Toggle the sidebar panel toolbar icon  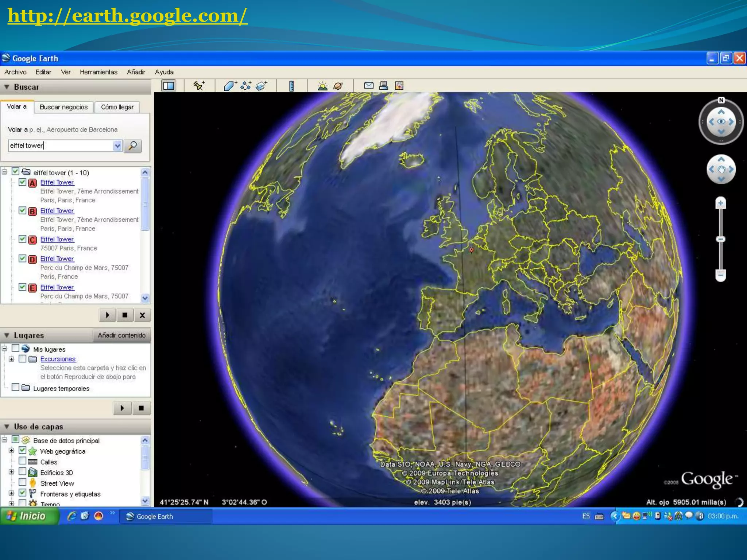[169, 86]
